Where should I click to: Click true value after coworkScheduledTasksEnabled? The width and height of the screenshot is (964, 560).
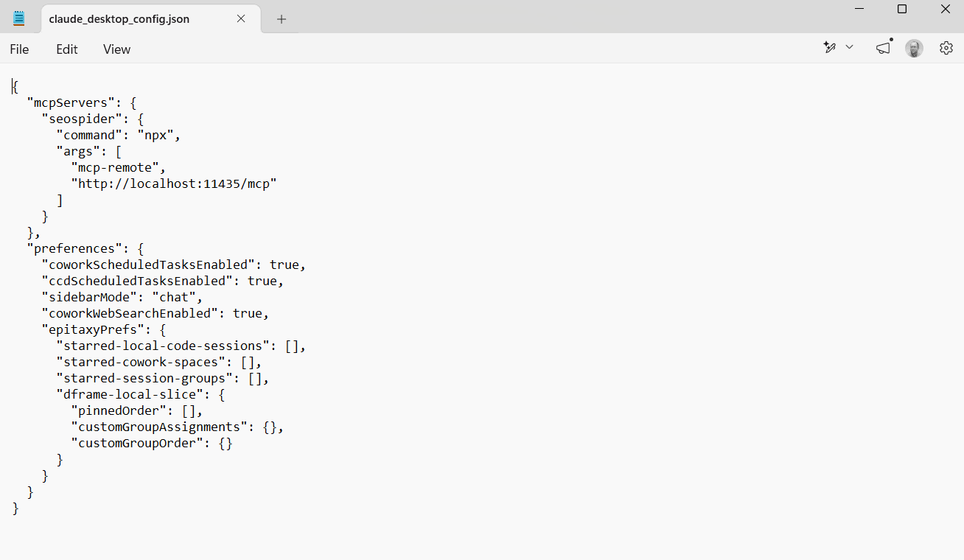(x=284, y=265)
